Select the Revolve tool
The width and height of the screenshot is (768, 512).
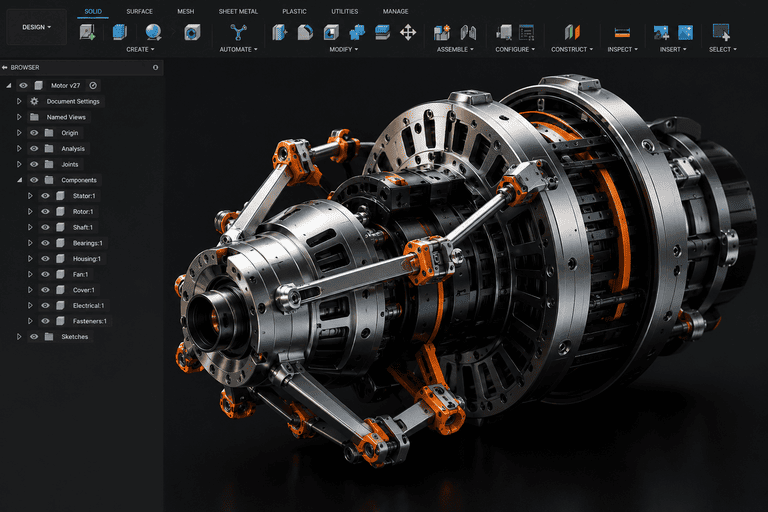pos(153,32)
